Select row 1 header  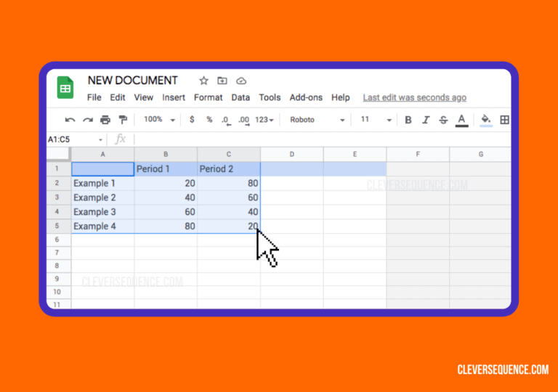click(x=59, y=168)
